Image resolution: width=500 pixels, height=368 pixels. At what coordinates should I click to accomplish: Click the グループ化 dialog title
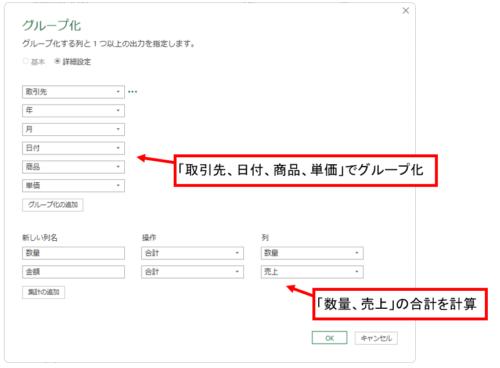click(51, 25)
